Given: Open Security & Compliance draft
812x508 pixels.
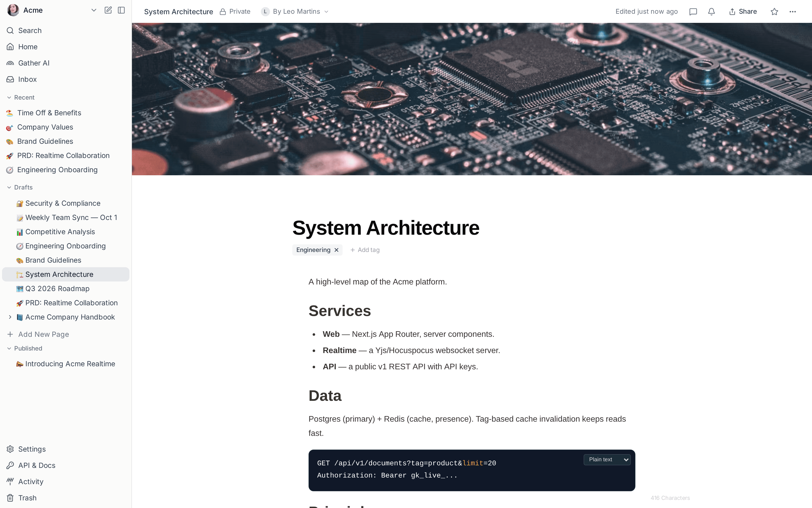Looking at the screenshot, I should 66,203.
